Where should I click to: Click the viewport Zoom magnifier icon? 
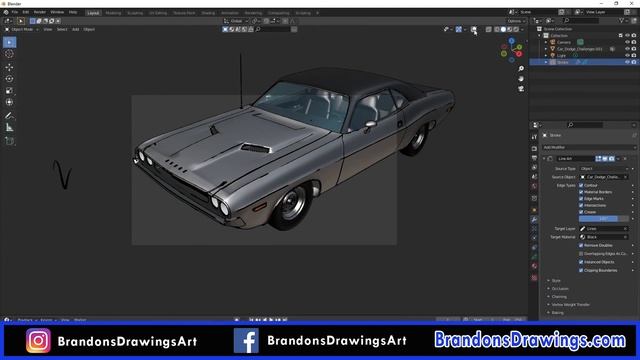tap(521, 69)
